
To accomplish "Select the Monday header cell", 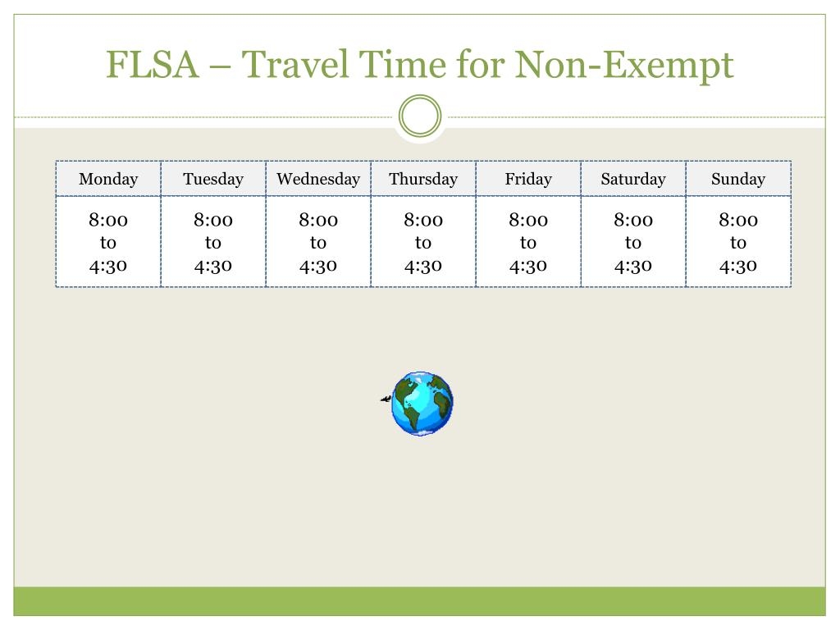I will 108,178.
